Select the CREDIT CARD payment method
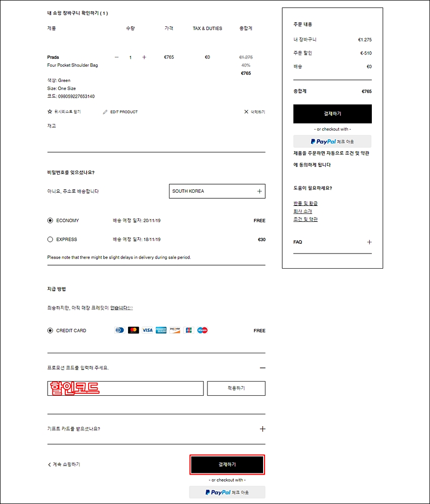The height and width of the screenshot is (504, 430). tap(50, 330)
